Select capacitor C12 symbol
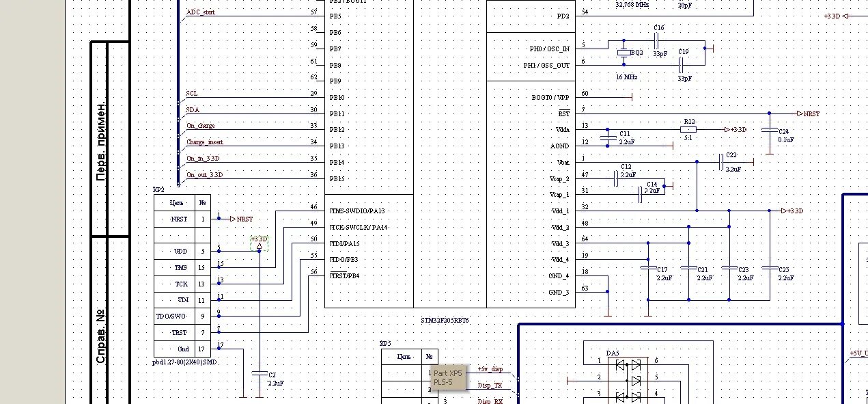This screenshot has height=404, width=868. (x=616, y=178)
